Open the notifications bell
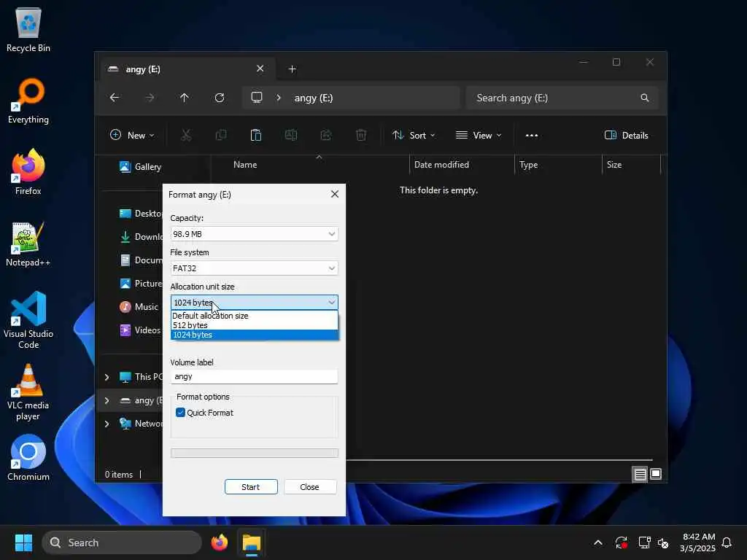747x560 pixels. [x=727, y=542]
